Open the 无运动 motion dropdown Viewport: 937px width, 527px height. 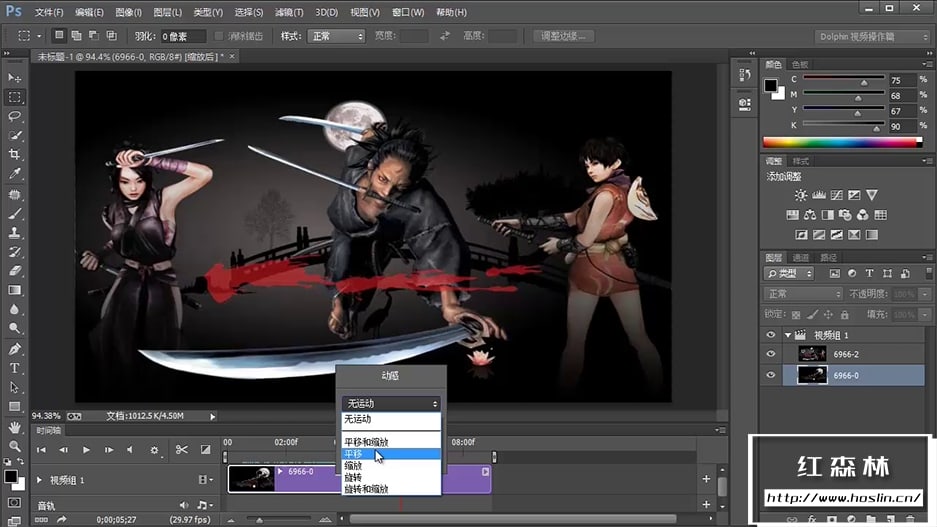[x=391, y=404]
